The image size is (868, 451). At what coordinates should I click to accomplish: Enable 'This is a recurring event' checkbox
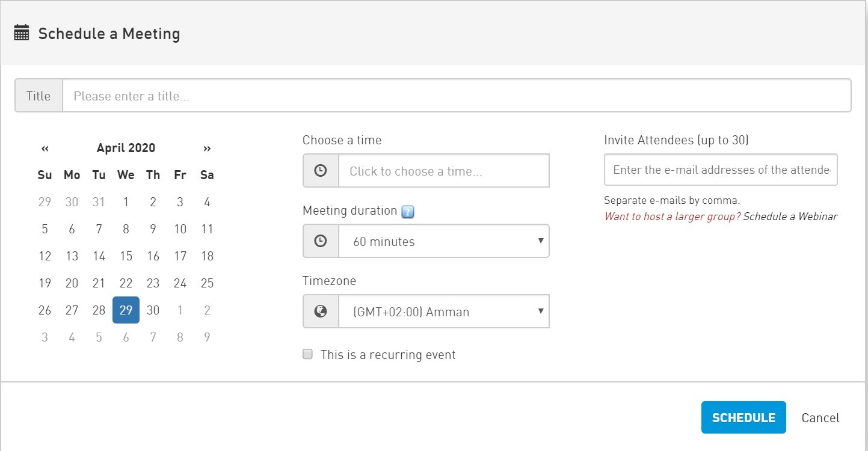pos(308,354)
